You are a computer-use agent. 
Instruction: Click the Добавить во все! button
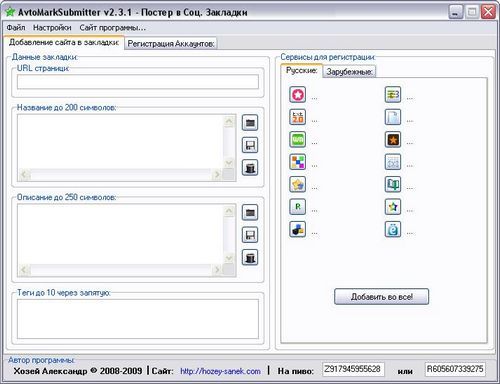(x=381, y=296)
